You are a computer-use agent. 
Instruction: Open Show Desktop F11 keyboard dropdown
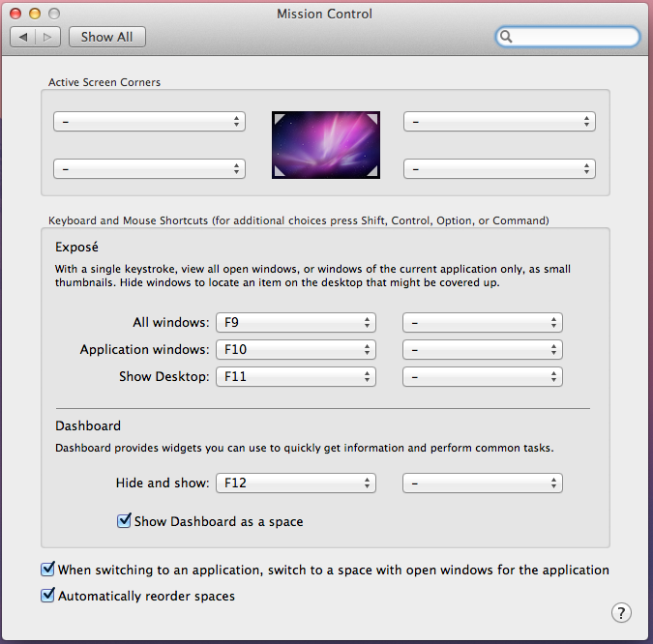[x=296, y=377]
